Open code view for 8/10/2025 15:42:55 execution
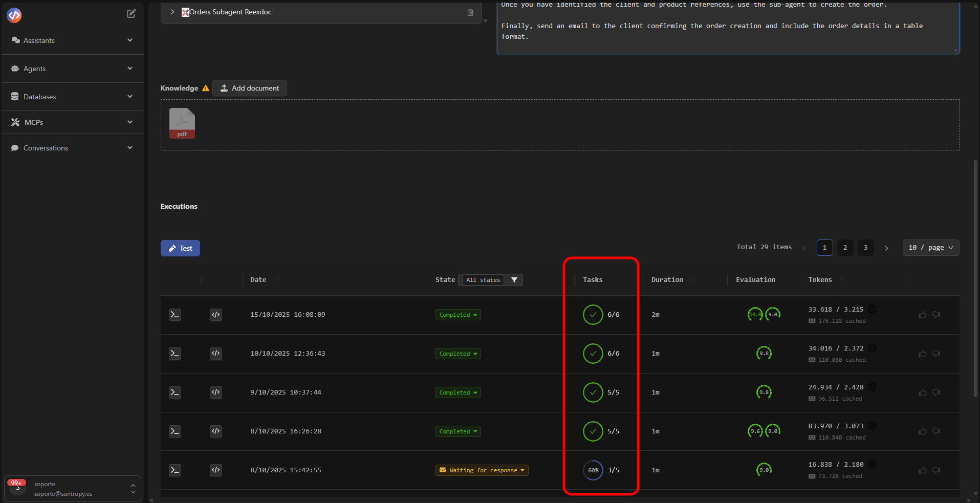Image resolution: width=980 pixels, height=503 pixels. click(216, 470)
